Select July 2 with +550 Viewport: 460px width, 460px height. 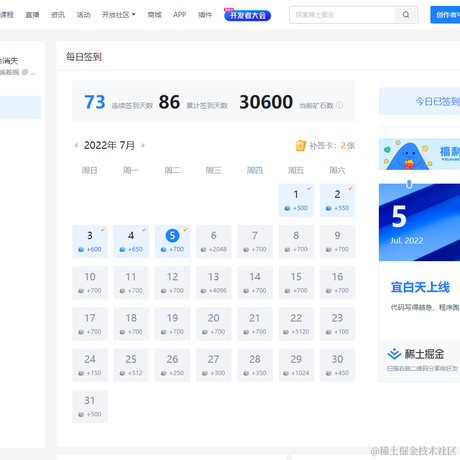[x=337, y=200]
